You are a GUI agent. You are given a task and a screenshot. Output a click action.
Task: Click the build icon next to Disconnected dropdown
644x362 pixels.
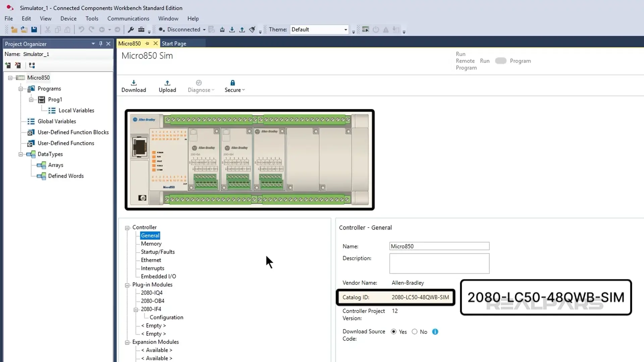tap(211, 29)
